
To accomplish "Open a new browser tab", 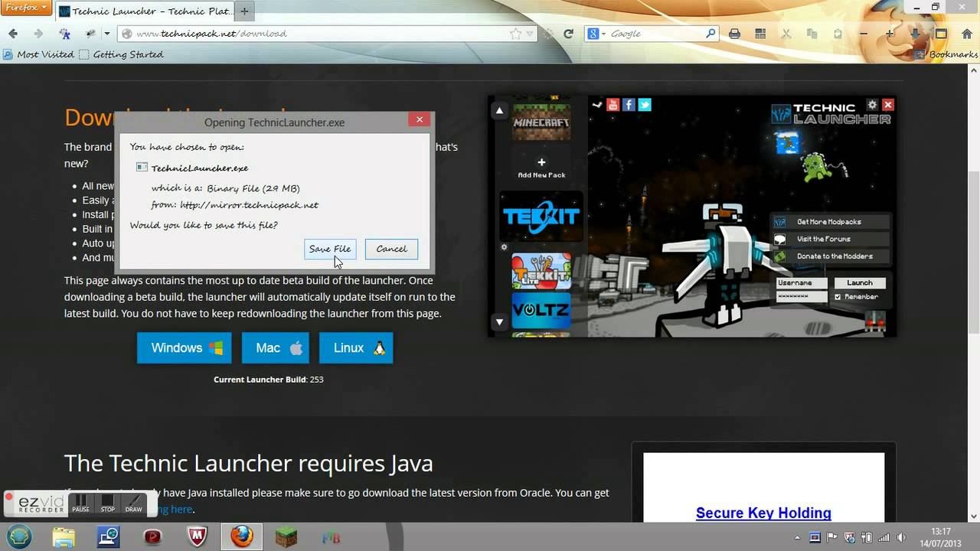I will [x=244, y=11].
